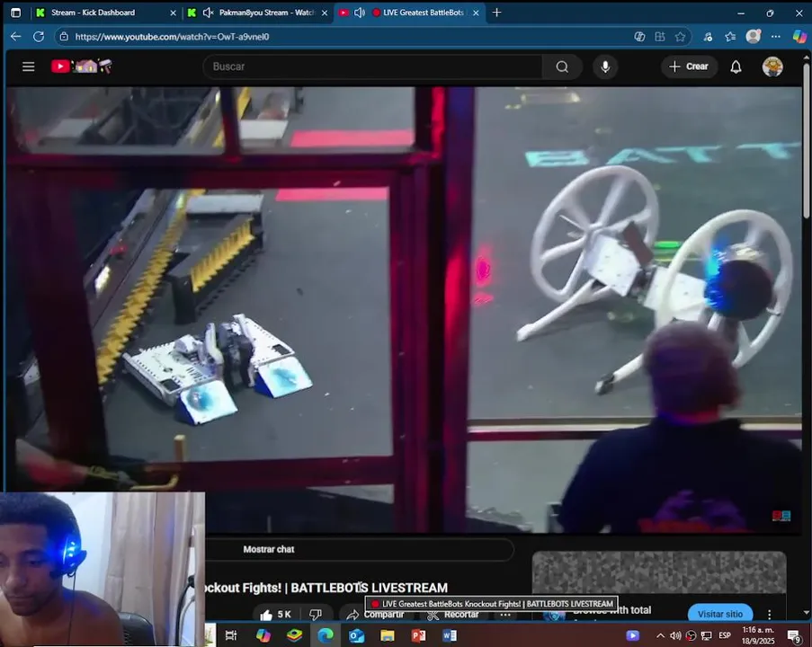Image resolution: width=812 pixels, height=647 pixels.
Task: Show hidden tray icons chevron
Action: coord(660,635)
